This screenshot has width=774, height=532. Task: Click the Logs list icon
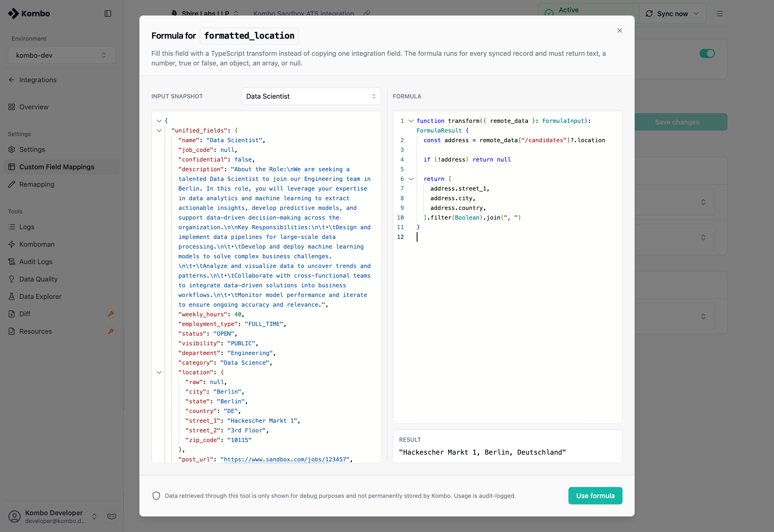coord(12,227)
